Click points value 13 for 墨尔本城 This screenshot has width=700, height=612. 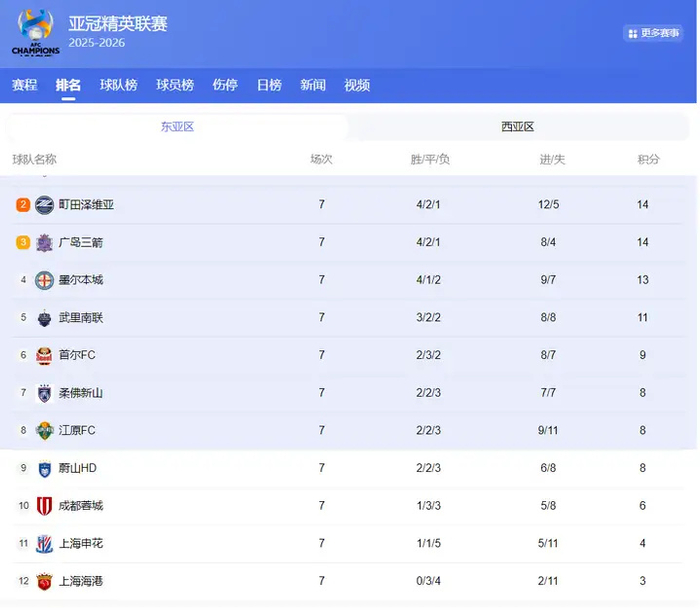click(642, 280)
